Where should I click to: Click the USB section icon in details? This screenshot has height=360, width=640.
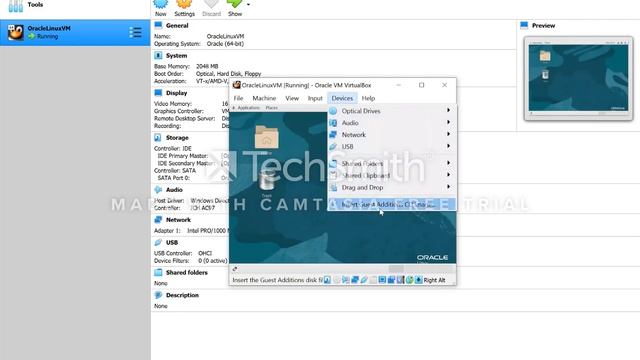coord(158,242)
